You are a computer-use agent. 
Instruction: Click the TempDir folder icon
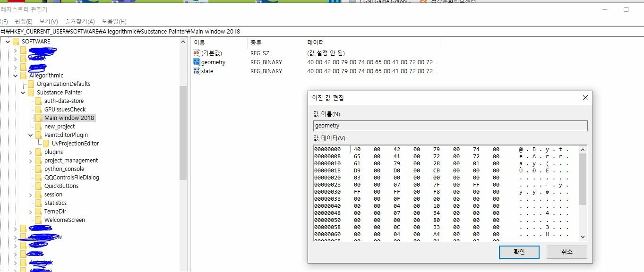(x=39, y=212)
